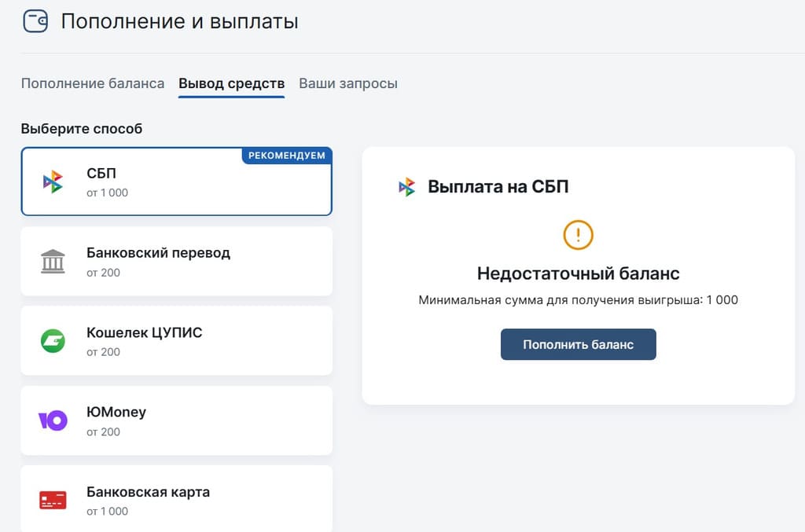Click the wallet icon beside the page title
The width and height of the screenshot is (805, 532).
(35, 21)
